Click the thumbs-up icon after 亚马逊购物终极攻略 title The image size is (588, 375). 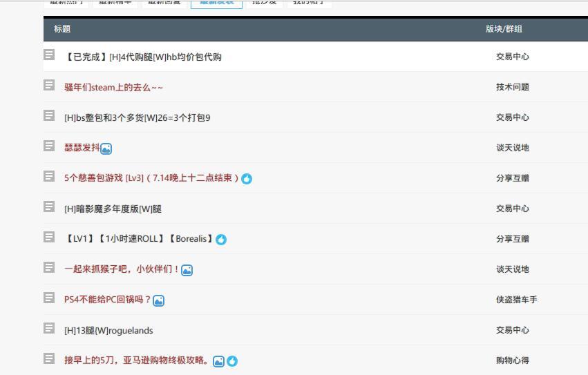tap(232, 361)
